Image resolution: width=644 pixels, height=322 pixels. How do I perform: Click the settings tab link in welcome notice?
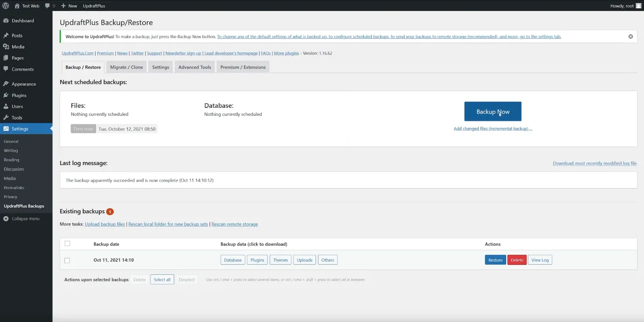[x=389, y=36]
